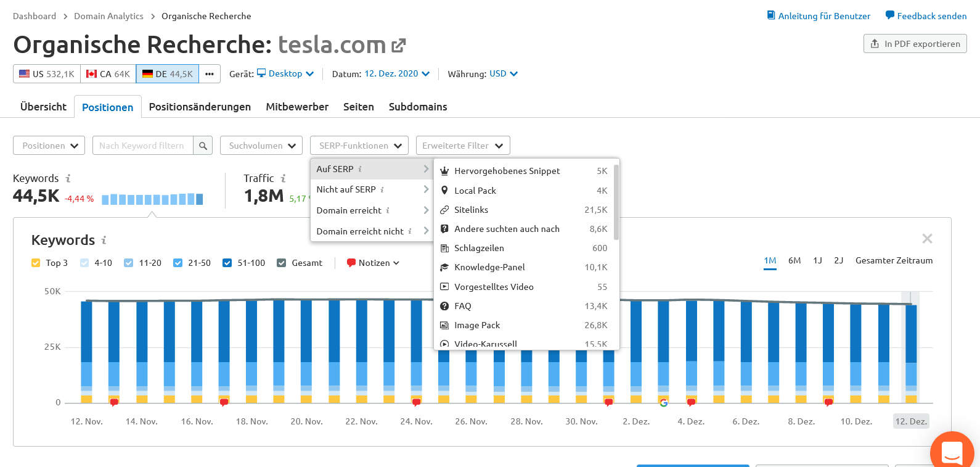Click the more countries ellipsis button
This screenshot has height=467, width=980.
(210, 74)
